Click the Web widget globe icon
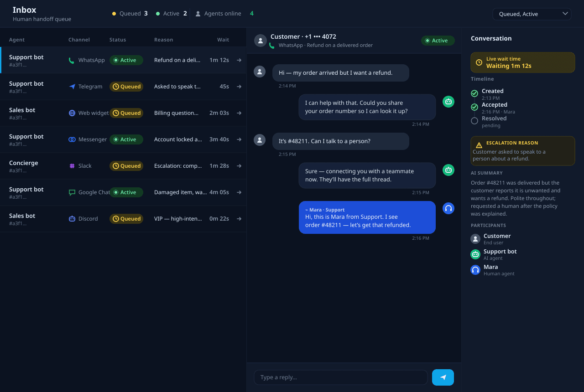 tap(72, 113)
